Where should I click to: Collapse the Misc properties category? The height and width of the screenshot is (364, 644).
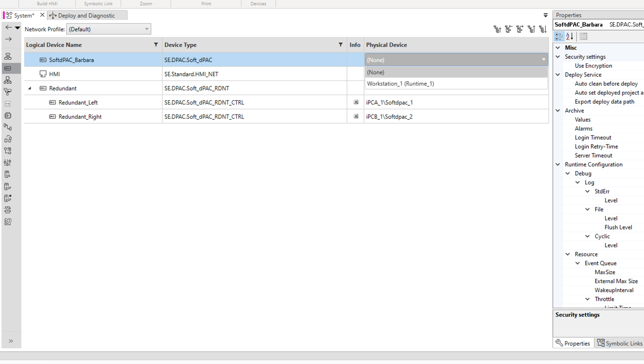pos(558,48)
